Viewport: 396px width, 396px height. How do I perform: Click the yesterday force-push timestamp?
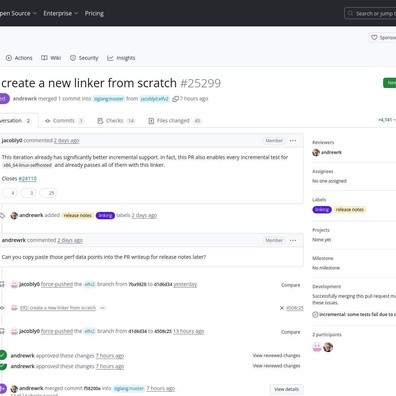pos(185,284)
